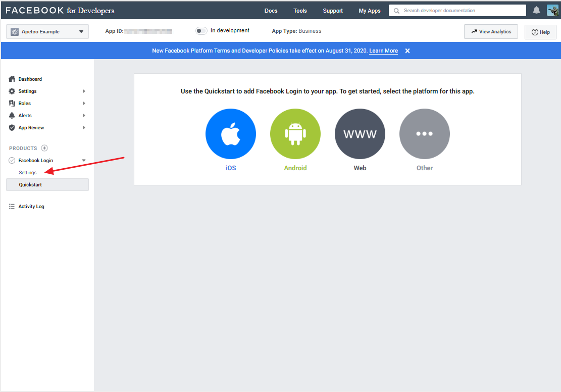The image size is (561, 392).
Task: Open the Docs menu
Action: click(x=271, y=11)
